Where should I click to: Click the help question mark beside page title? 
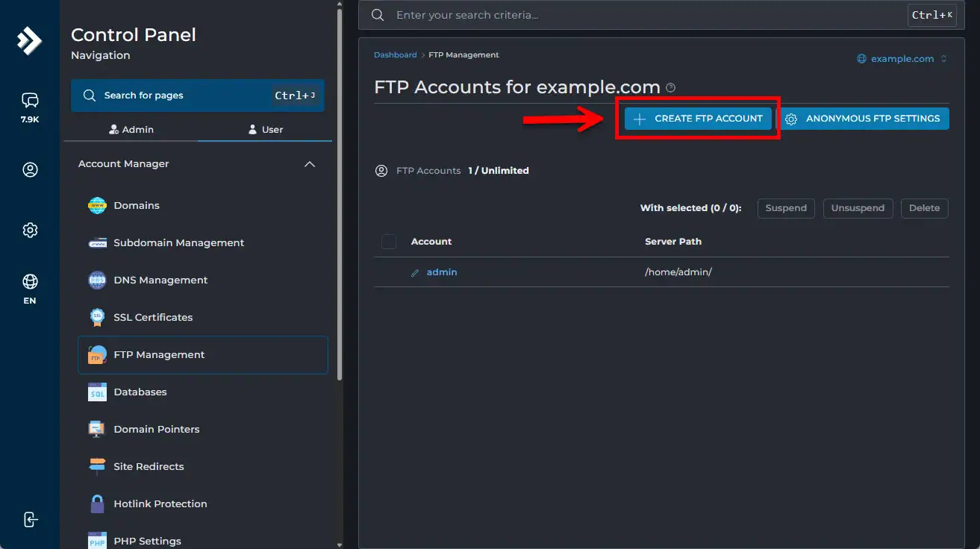pos(670,87)
